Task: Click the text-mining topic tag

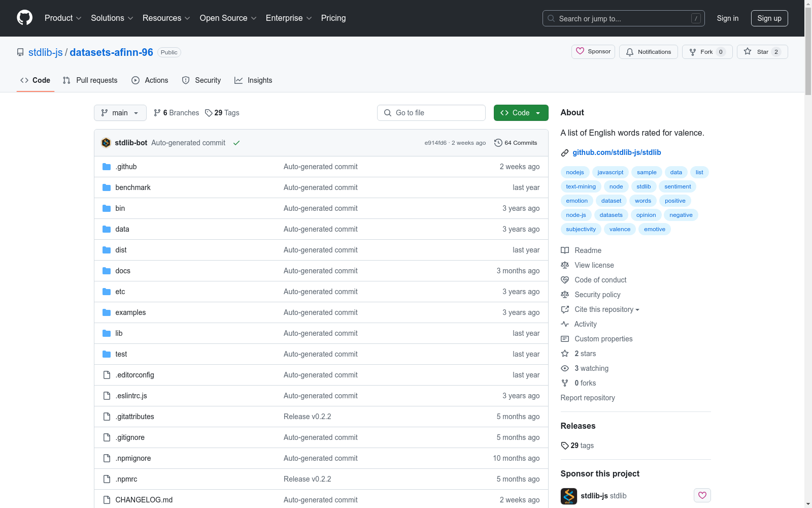Action: pos(581,186)
